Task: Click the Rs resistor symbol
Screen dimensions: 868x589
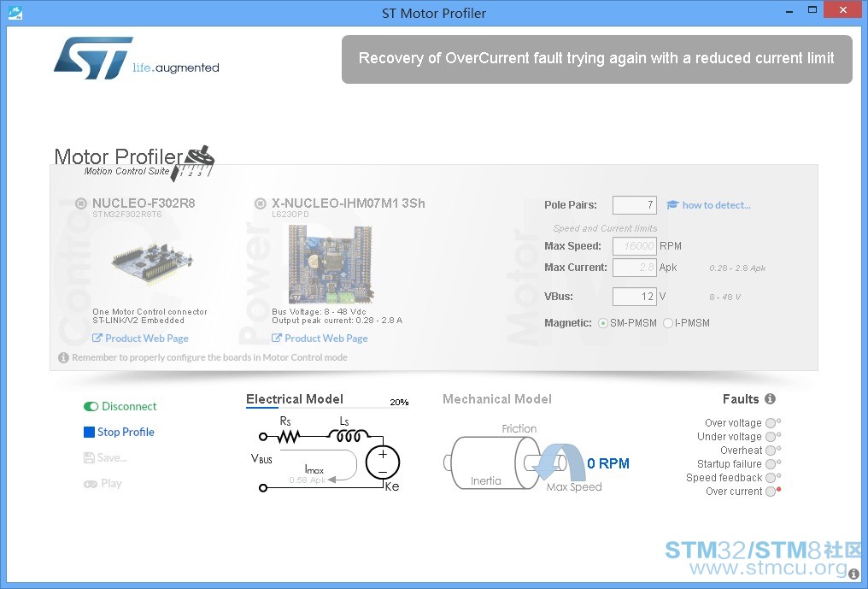Action: (x=288, y=437)
